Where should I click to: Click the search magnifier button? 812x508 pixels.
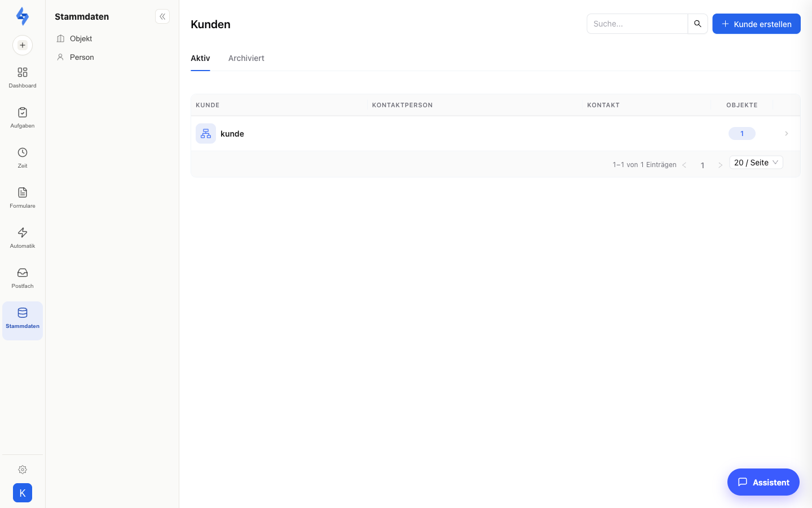point(698,24)
